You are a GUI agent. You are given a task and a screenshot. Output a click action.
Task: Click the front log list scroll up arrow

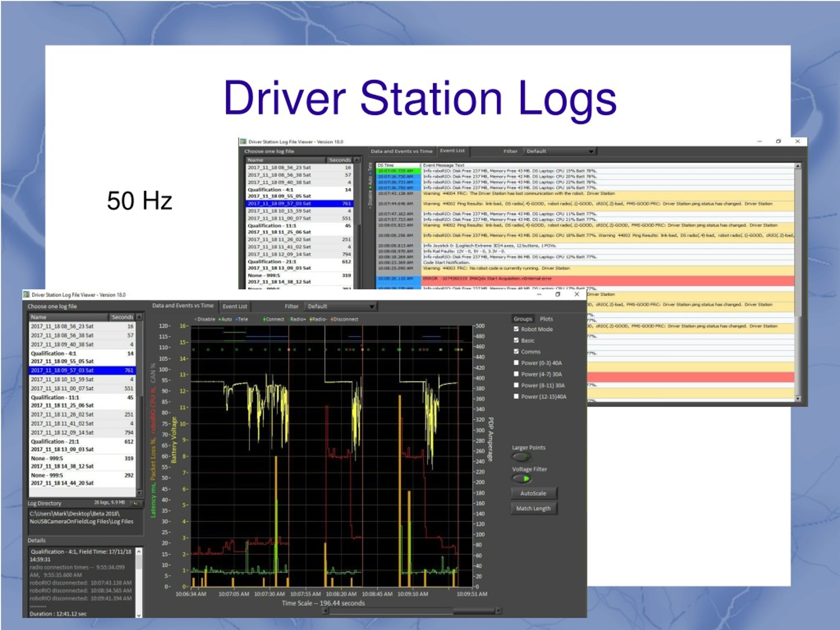pos(139,317)
